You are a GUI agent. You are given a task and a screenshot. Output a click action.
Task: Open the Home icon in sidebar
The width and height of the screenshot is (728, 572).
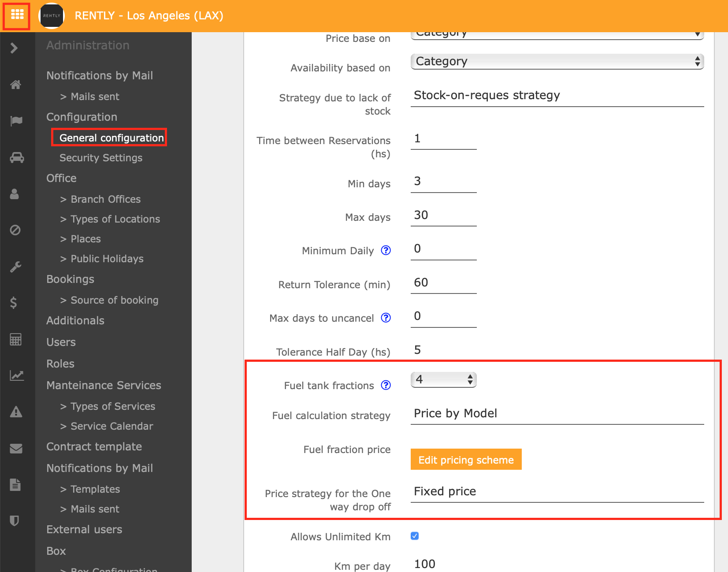[16, 84]
